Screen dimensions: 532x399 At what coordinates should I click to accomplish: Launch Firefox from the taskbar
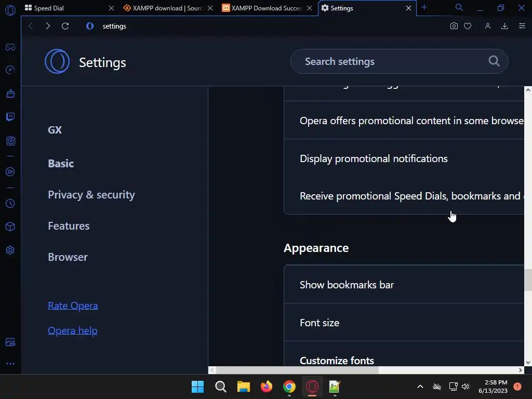point(267,387)
